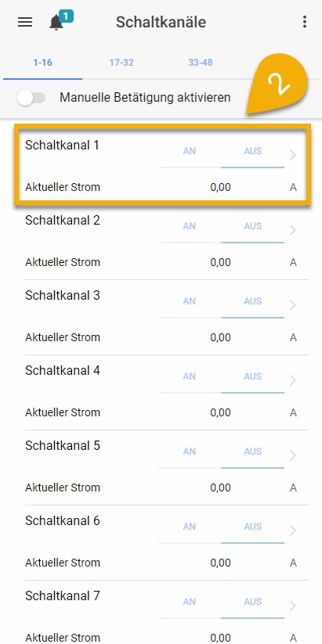
Task: Click the orange number 2 callout marker
Action: click(279, 84)
